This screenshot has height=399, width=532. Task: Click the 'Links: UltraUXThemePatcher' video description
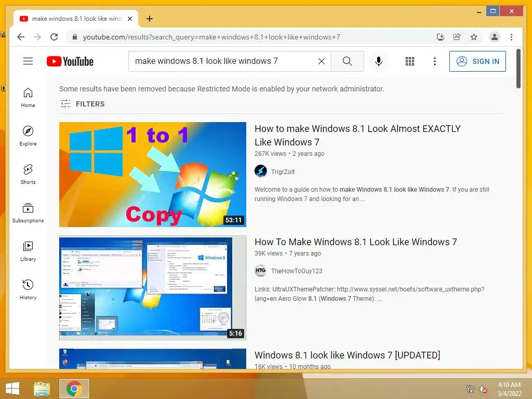click(x=369, y=294)
